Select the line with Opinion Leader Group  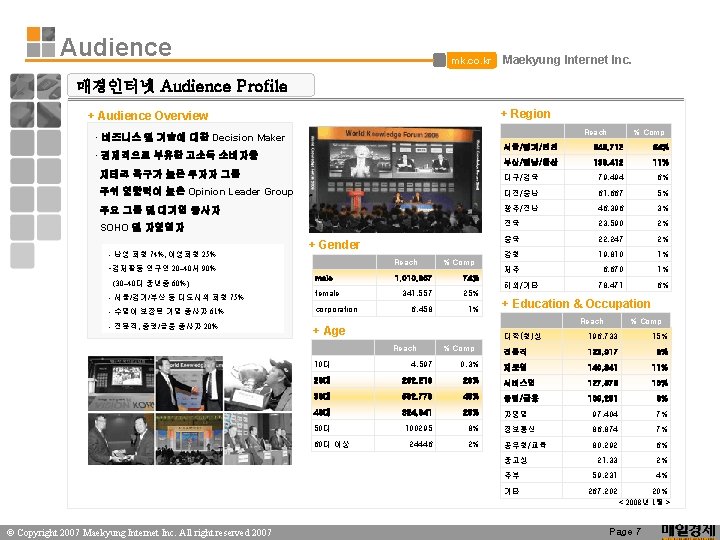pyautogui.click(x=196, y=191)
